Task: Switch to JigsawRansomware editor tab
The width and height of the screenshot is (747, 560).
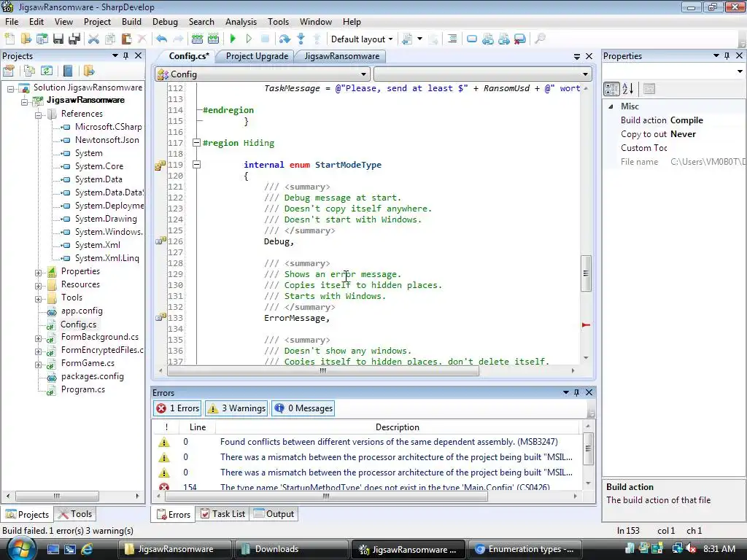Action: tap(341, 56)
